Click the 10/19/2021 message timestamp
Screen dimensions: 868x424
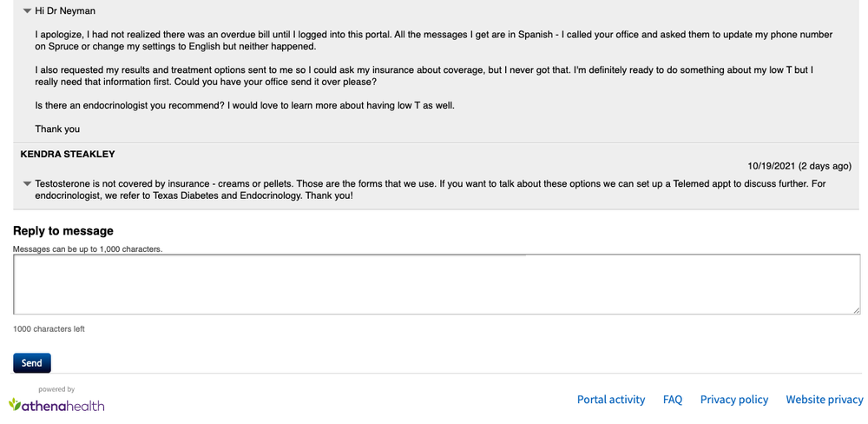pos(799,166)
